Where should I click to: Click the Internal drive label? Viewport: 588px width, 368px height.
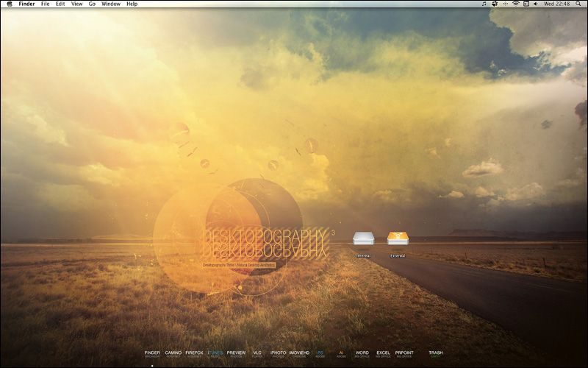point(363,256)
